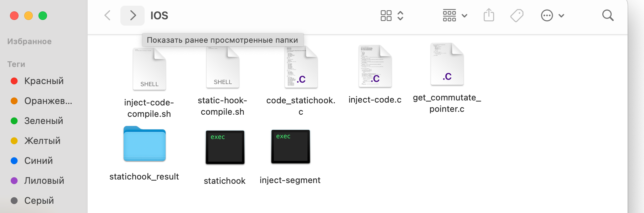Select inject-code-compile.sh shell script
The image size is (644, 213).
149,69
